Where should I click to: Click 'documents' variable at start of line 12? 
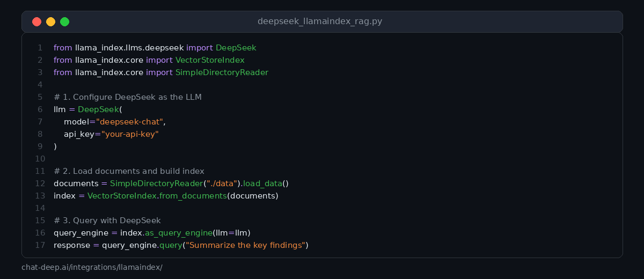(x=76, y=183)
